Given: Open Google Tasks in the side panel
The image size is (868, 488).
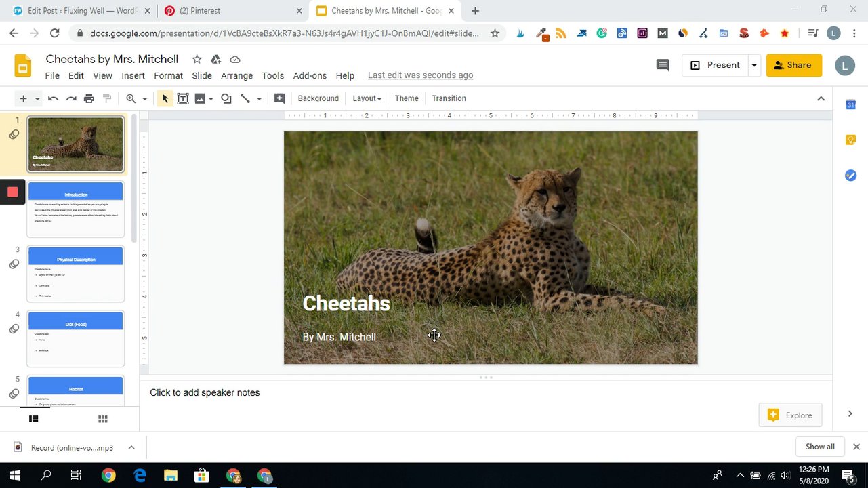Looking at the screenshot, I should point(850,176).
